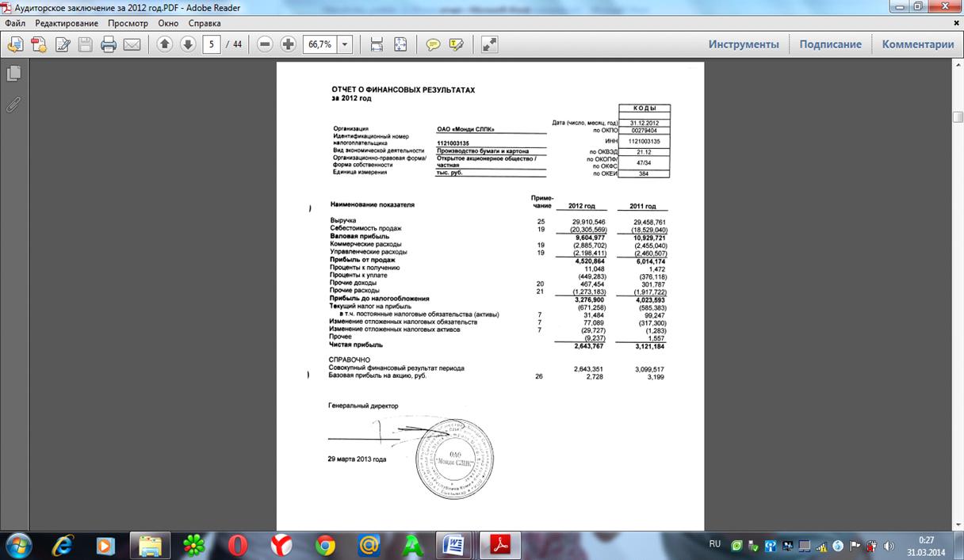Viewport: 964px width, 560px height.
Task: Click the 2012 год column header
Action: pos(583,206)
